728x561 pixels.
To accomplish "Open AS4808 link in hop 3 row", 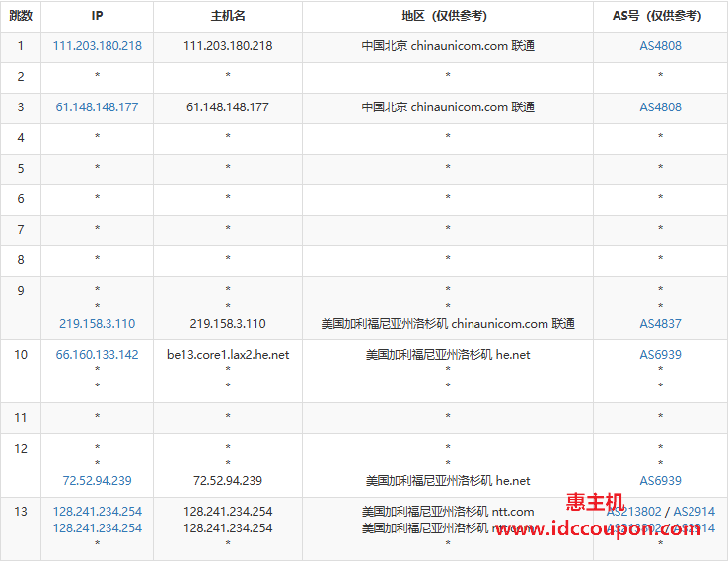I will pos(660,107).
